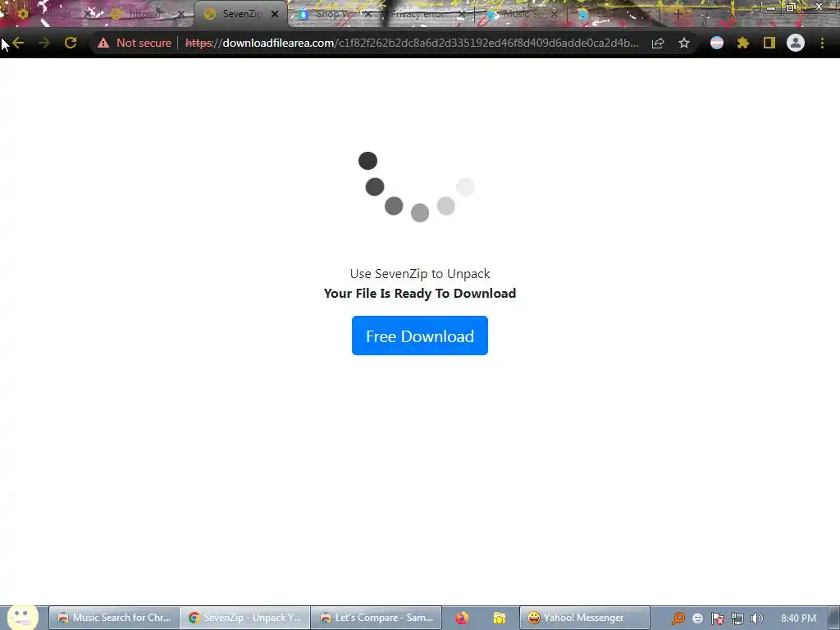
Task: Toggle the browser side panel
Action: [x=769, y=43]
